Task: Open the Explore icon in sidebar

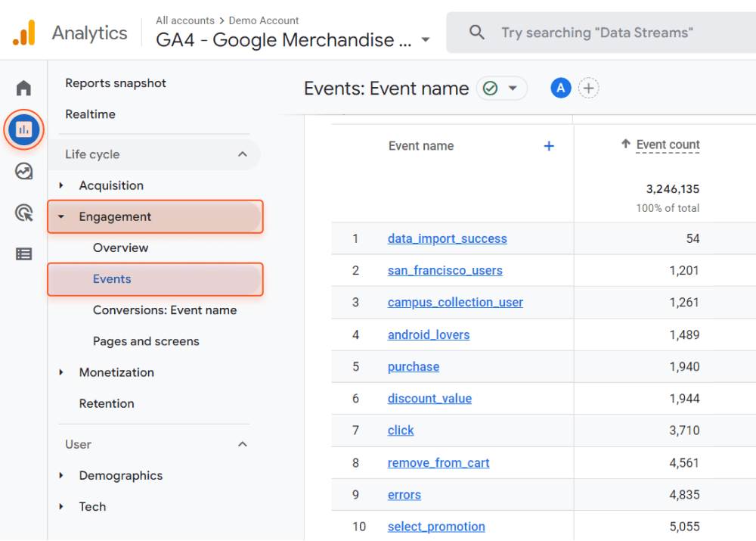Action: click(x=24, y=172)
